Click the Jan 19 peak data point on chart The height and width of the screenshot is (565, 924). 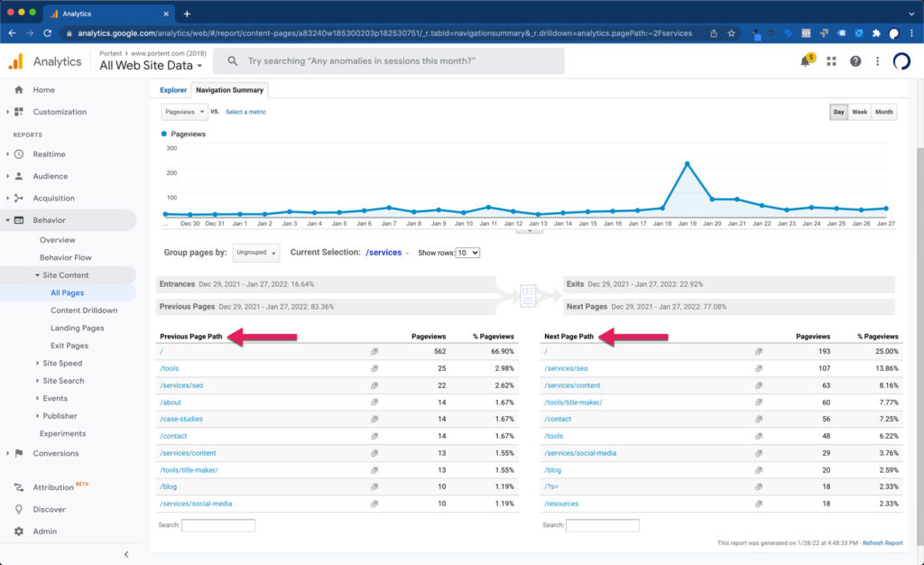[688, 163]
